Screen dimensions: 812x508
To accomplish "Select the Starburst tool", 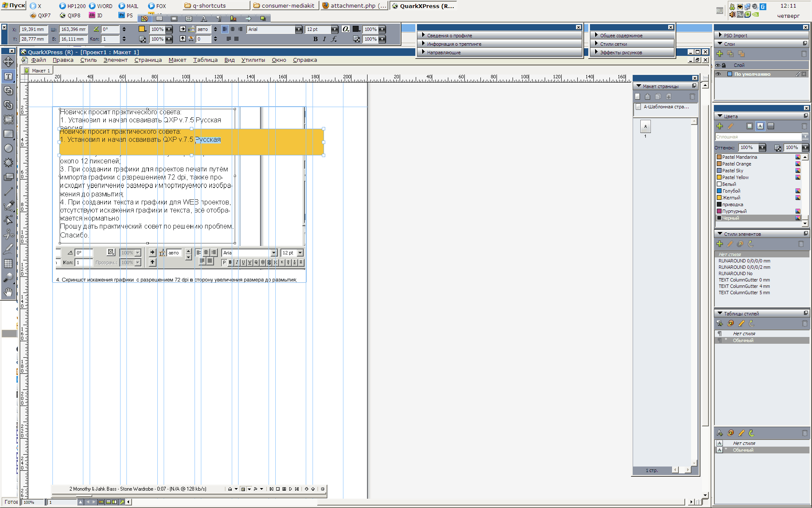I will (8, 163).
